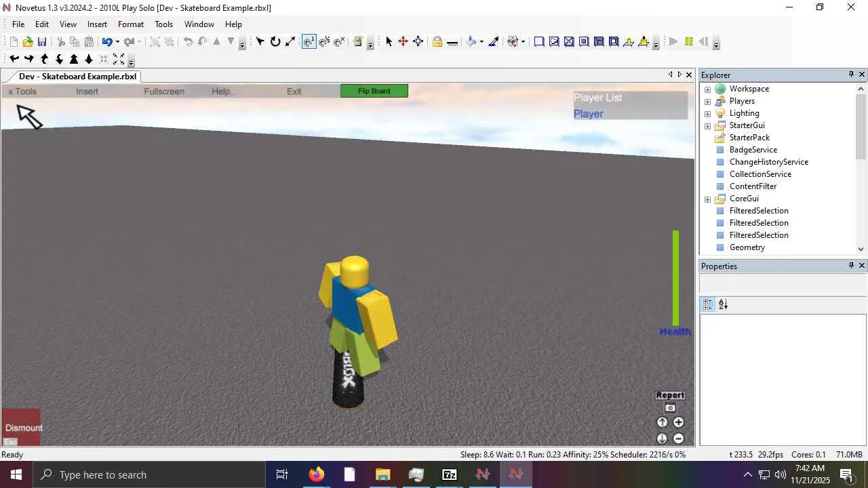Viewport: 868px width, 488px height.
Task: Click the camera tilt up arrow icon
Action: [44, 59]
